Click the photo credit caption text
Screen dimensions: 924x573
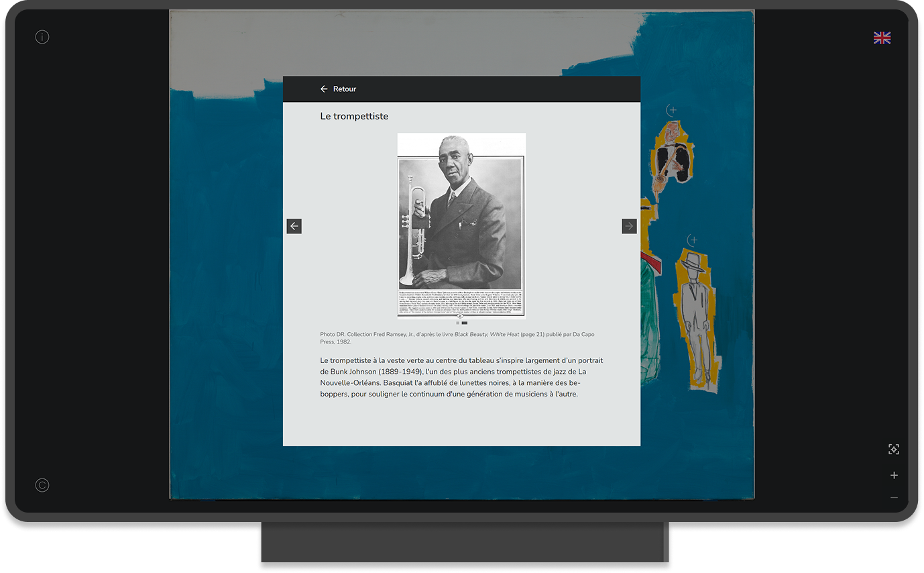[457, 337]
